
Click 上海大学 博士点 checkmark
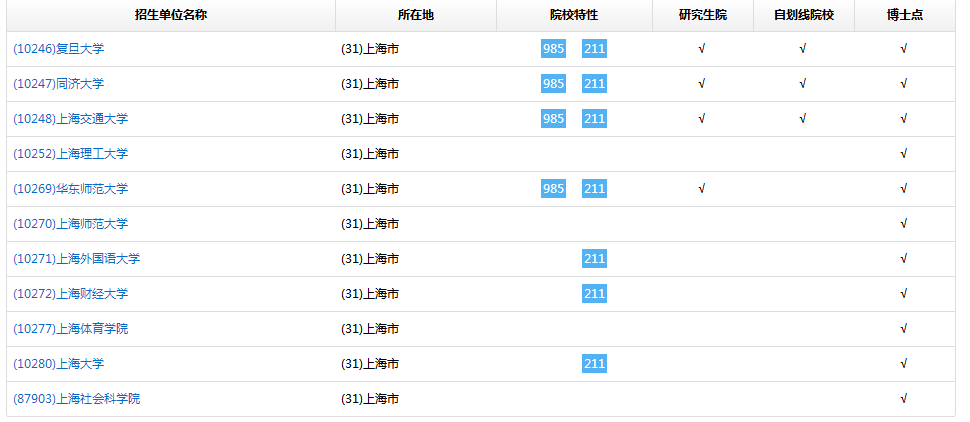pyautogui.click(x=904, y=363)
